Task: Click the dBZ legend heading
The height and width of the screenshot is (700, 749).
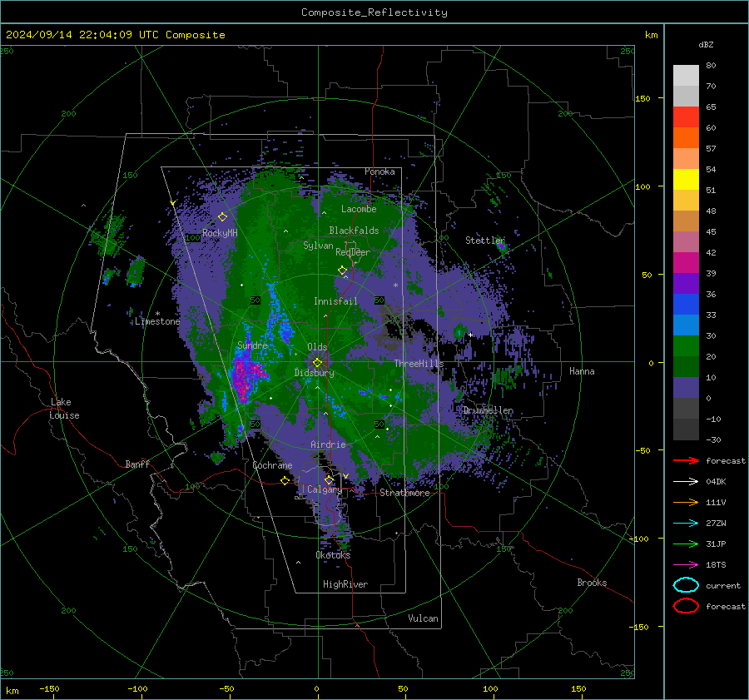Action: coord(706,44)
